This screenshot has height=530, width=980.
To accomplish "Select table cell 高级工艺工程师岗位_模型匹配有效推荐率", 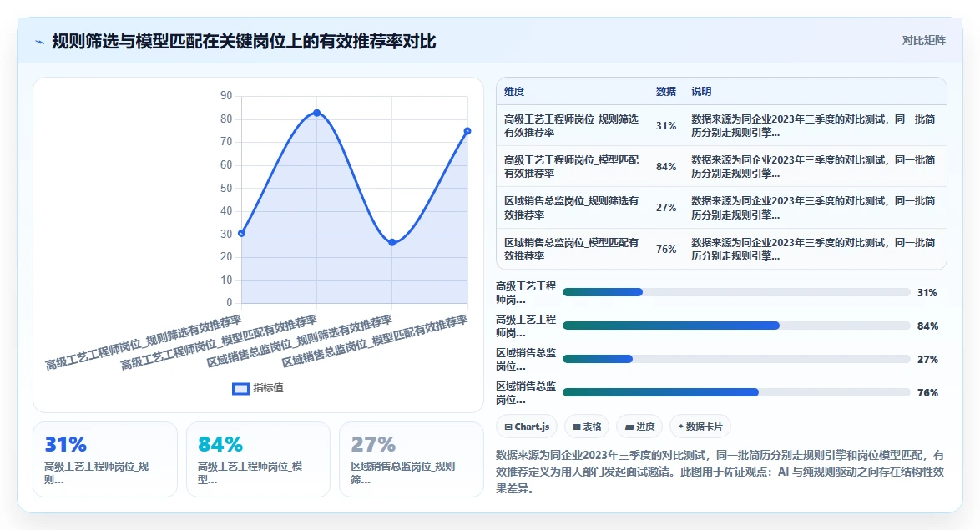I will pyautogui.click(x=571, y=167).
